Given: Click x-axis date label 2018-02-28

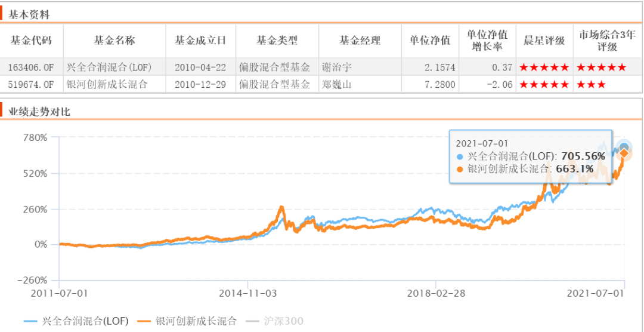Looking at the screenshot, I should (435, 293).
